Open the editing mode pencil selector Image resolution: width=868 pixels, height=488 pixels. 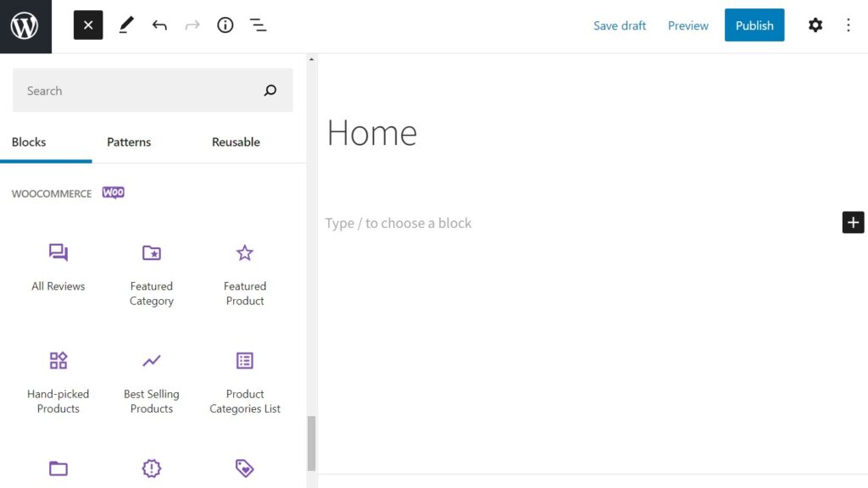coord(125,25)
